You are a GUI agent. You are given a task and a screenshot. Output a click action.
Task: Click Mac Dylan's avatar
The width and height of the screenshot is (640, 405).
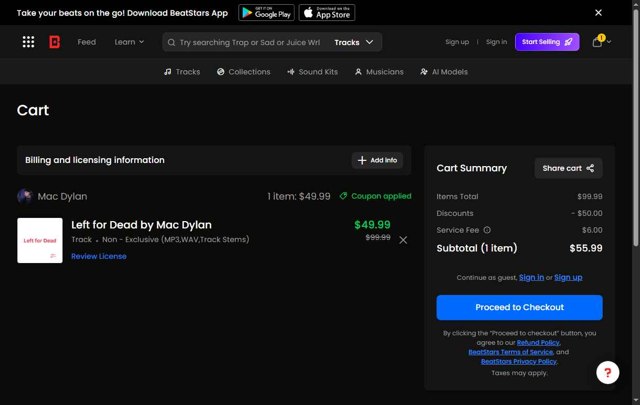[x=24, y=196]
